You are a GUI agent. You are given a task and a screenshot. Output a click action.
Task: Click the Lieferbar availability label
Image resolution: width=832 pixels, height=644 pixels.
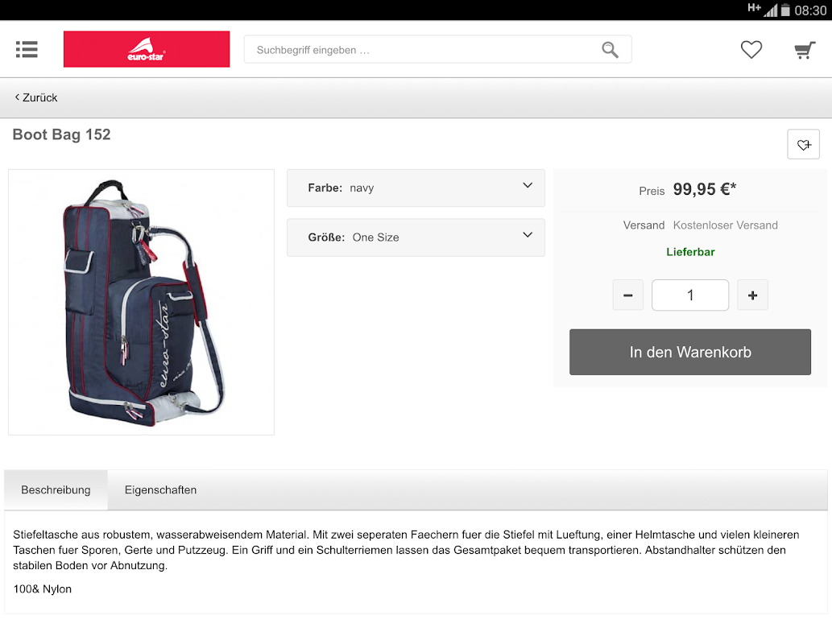689,252
